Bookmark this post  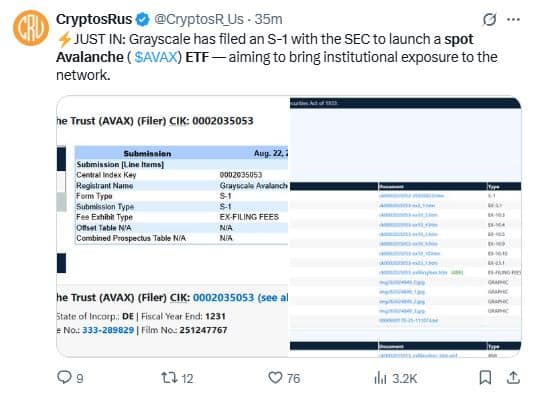tap(485, 378)
